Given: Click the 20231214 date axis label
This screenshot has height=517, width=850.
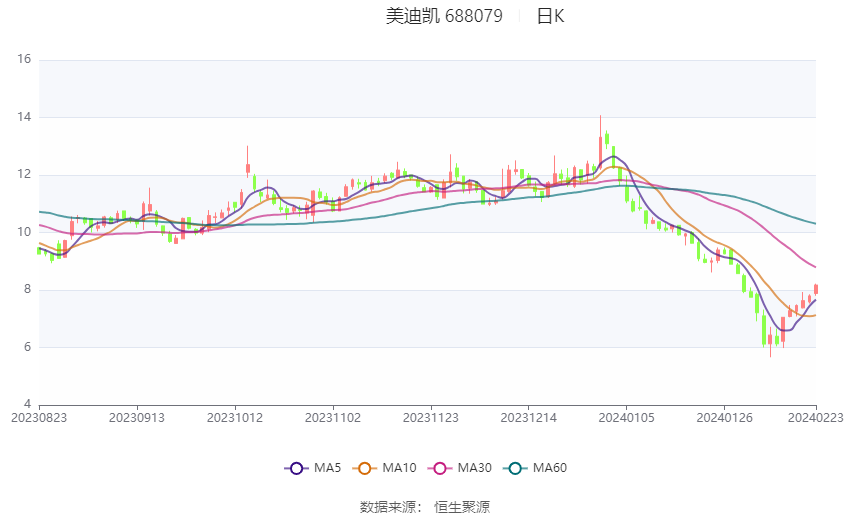Looking at the screenshot, I should point(529,418).
